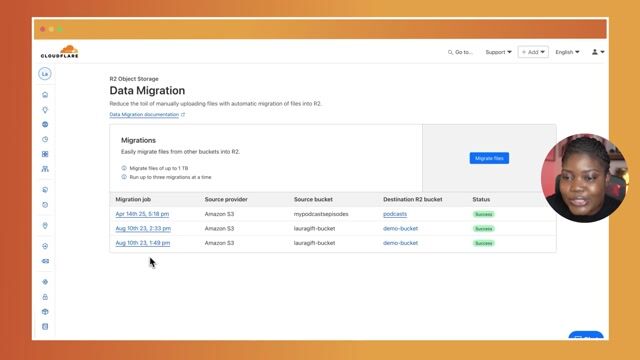Screen dimensions: 640x360
Task: Click the "Migrations" section heading
Action: point(138,140)
